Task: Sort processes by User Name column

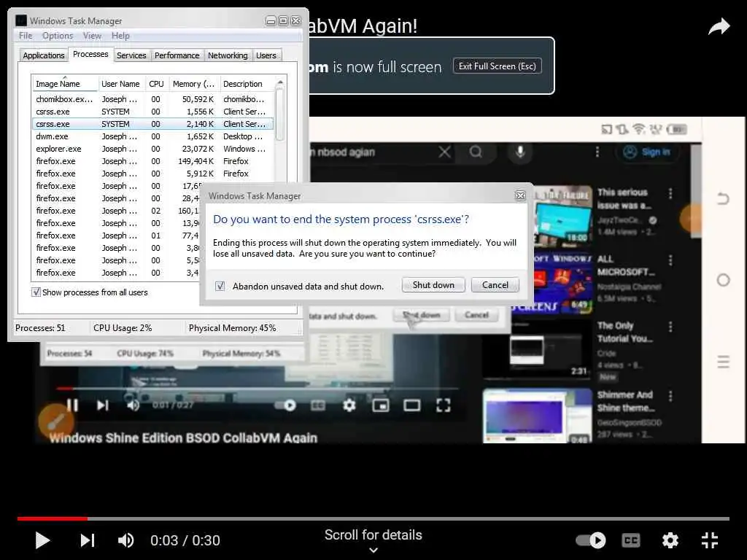Action: click(x=120, y=84)
